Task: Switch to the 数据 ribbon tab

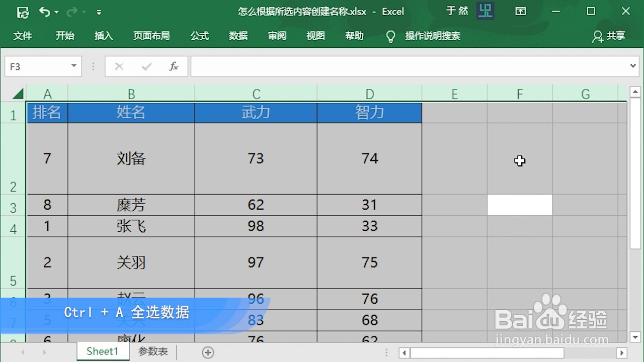Action: 238,36
